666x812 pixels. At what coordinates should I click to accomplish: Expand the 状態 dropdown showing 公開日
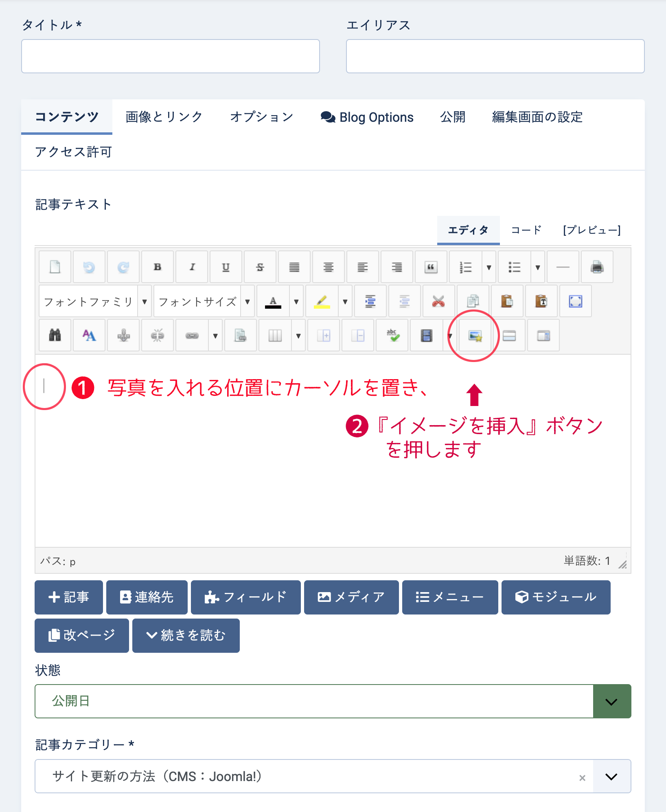(612, 701)
